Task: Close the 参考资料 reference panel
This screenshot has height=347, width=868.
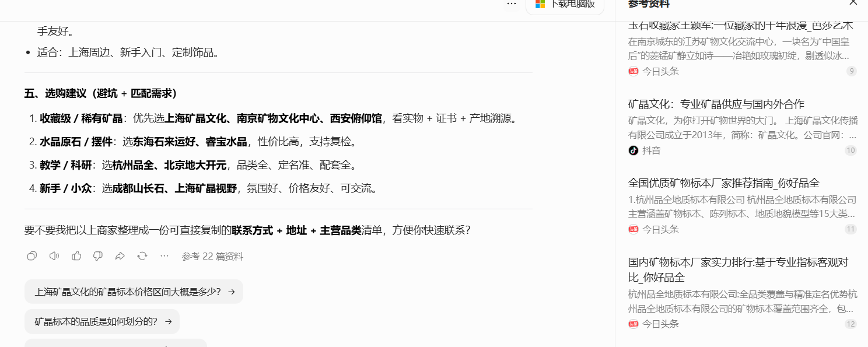Action: point(853,3)
